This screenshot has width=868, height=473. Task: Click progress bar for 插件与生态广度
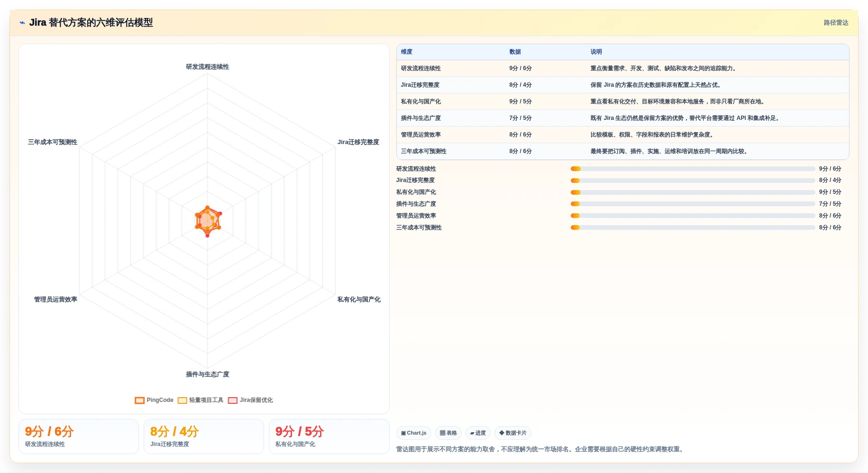click(x=693, y=204)
